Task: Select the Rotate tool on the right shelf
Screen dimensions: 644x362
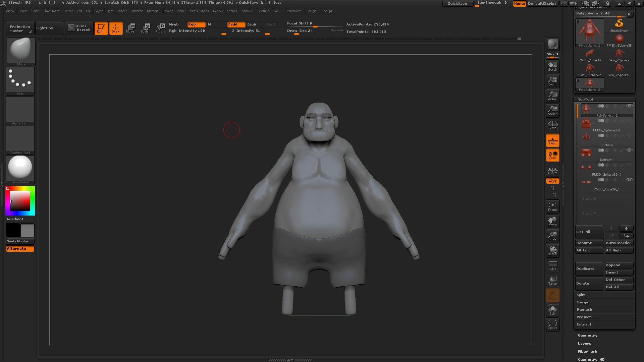Action: [x=552, y=250]
